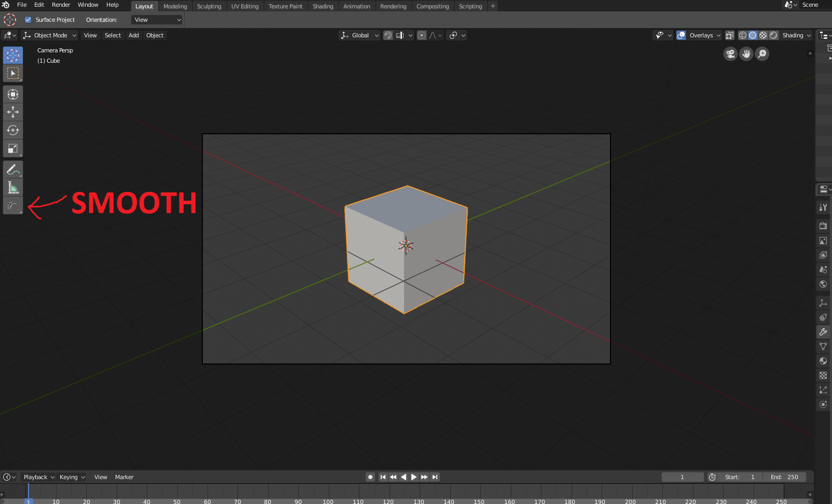Open the Keying dropdown in the timeline
The width and height of the screenshot is (832, 504).
72,477
